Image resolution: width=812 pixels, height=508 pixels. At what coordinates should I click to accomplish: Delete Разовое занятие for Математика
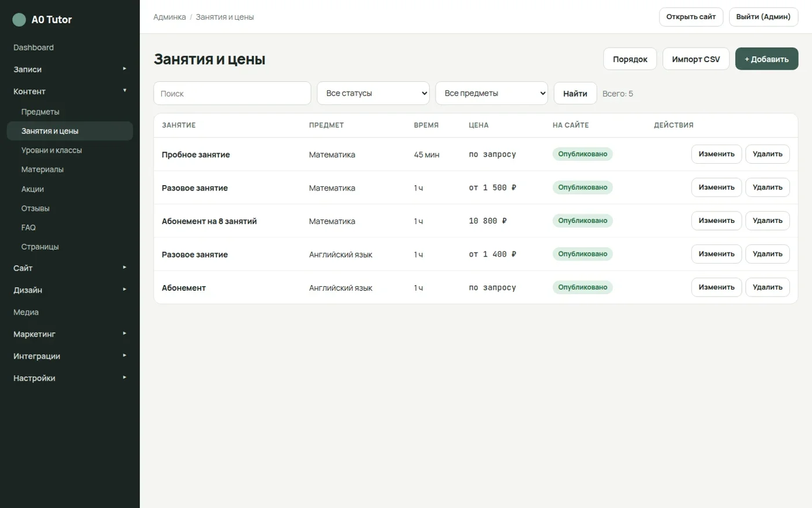tap(767, 188)
